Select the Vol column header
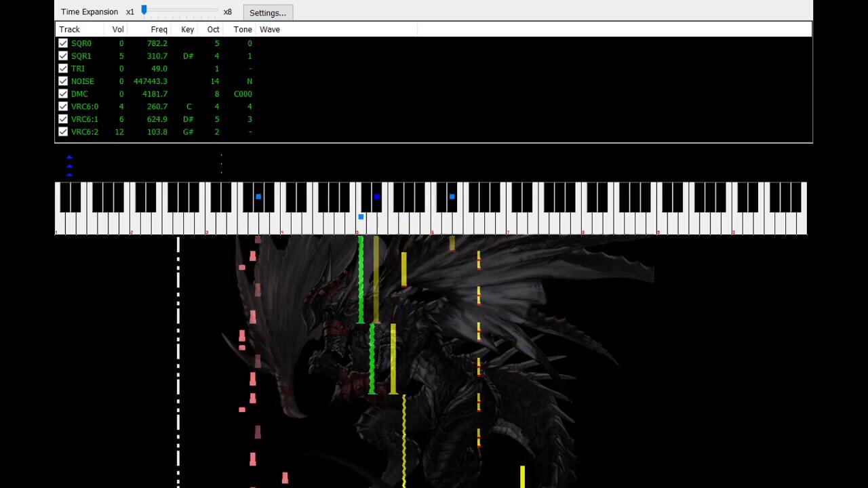The width and height of the screenshot is (868, 488). tap(118, 30)
